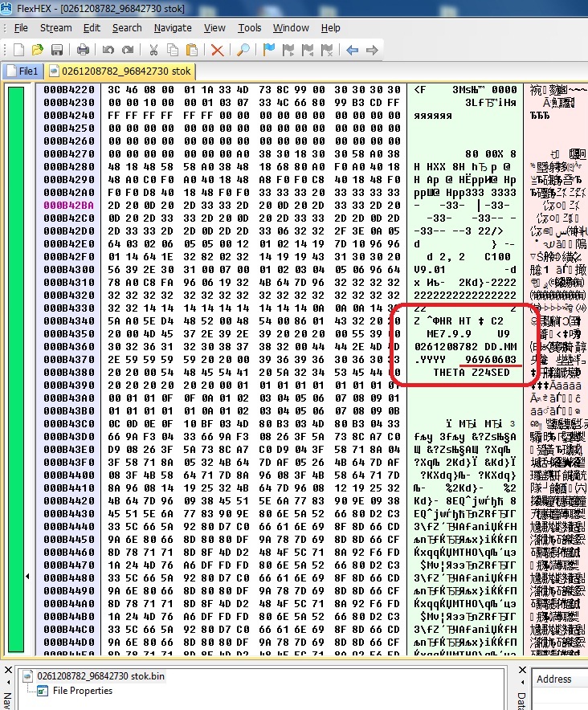The image size is (588, 710).
Task: Open the Navigate menu
Action: pos(173,27)
